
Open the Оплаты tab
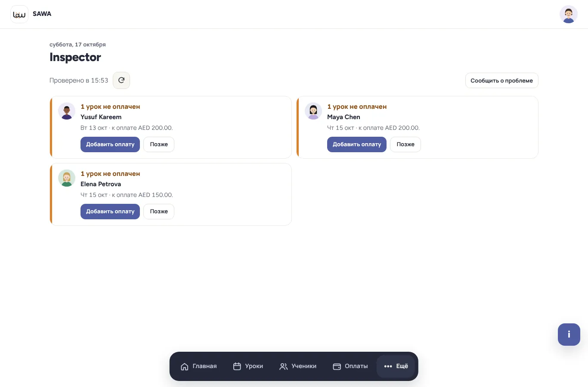tap(350, 366)
